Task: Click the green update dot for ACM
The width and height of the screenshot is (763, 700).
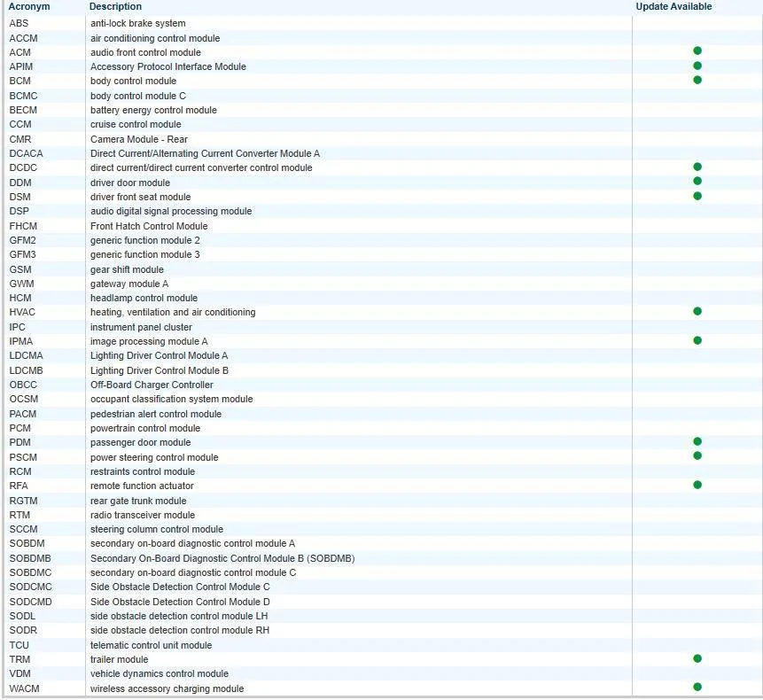Action: (697, 51)
